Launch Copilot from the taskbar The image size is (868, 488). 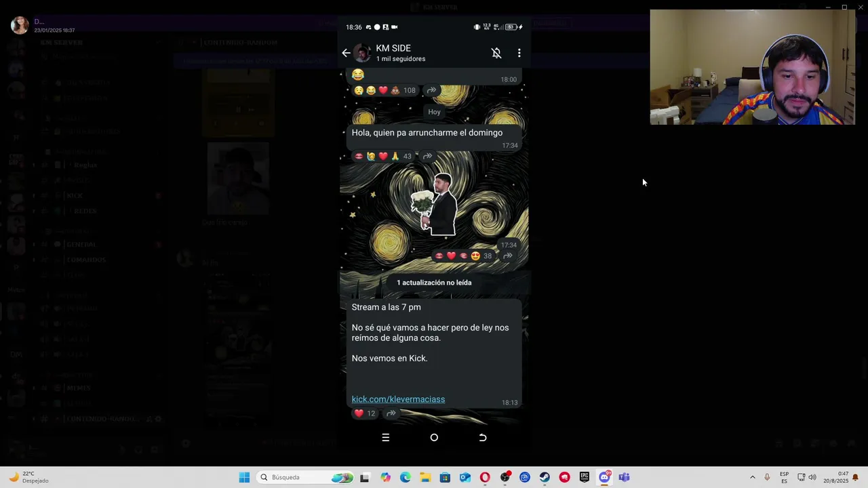click(385, 477)
